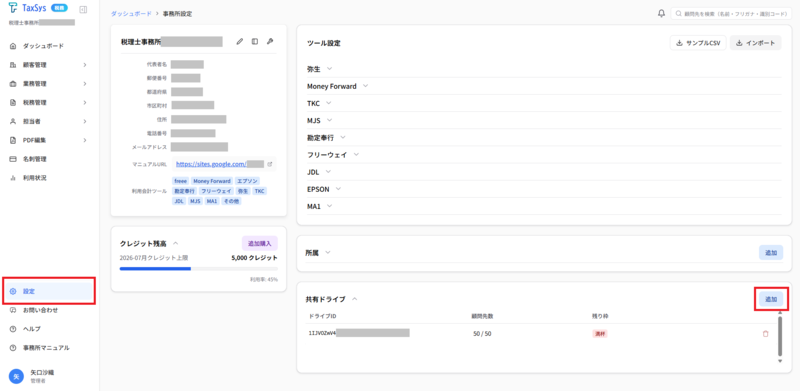Click the 業務管理 briefcase icon
Screen dimensions: 800x391
pos(13,84)
